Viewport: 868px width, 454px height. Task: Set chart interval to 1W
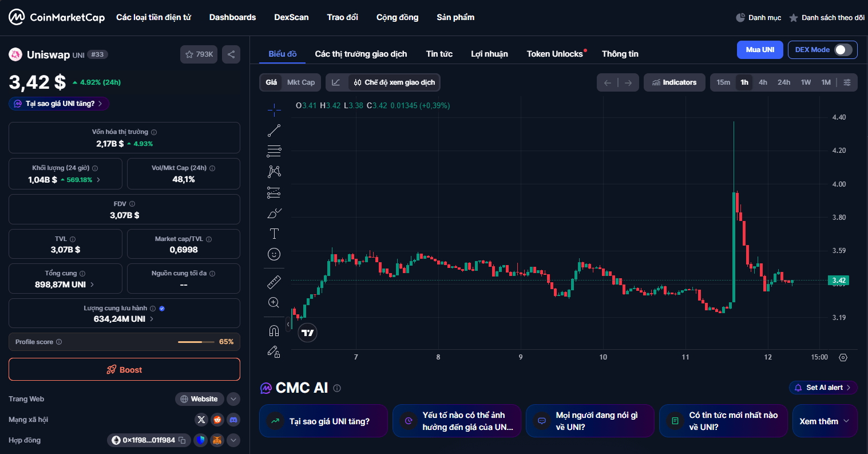[806, 82]
